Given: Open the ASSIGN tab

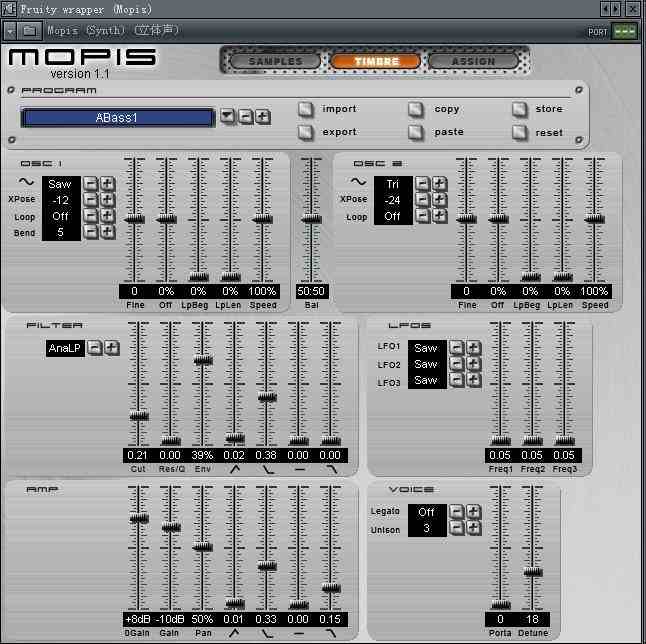Looking at the screenshot, I should click(473, 61).
